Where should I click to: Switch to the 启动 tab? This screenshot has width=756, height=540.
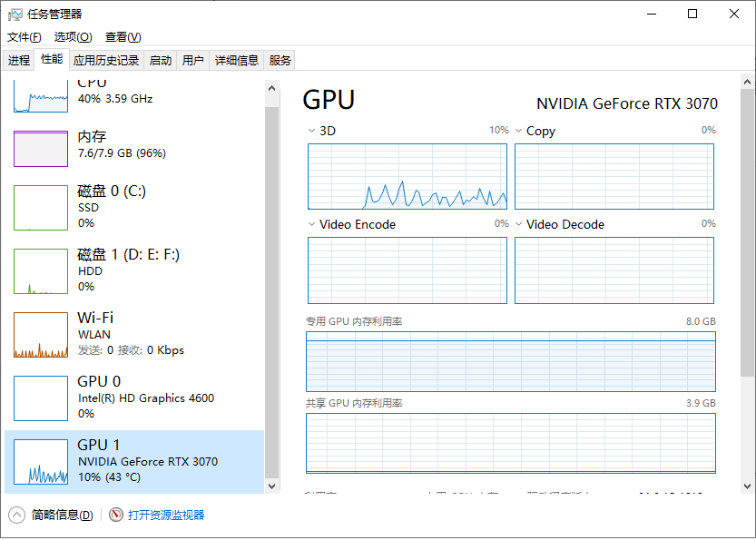click(160, 60)
